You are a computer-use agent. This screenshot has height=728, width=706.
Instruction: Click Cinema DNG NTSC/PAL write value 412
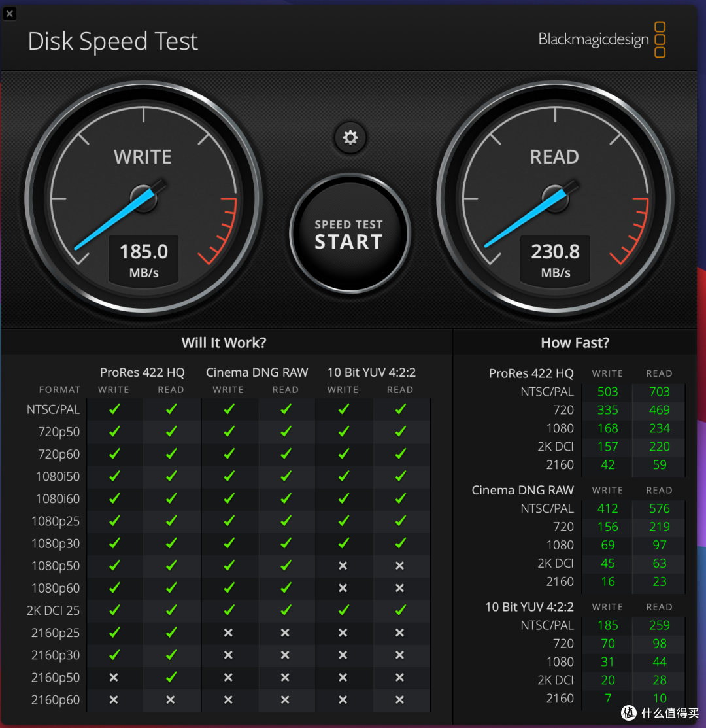608,508
